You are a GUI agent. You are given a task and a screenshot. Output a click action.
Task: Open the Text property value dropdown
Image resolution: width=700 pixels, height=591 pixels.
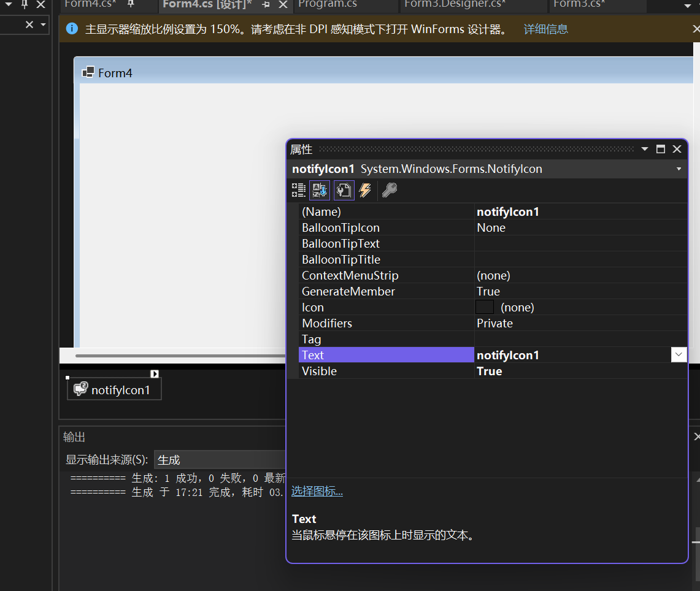click(x=679, y=354)
